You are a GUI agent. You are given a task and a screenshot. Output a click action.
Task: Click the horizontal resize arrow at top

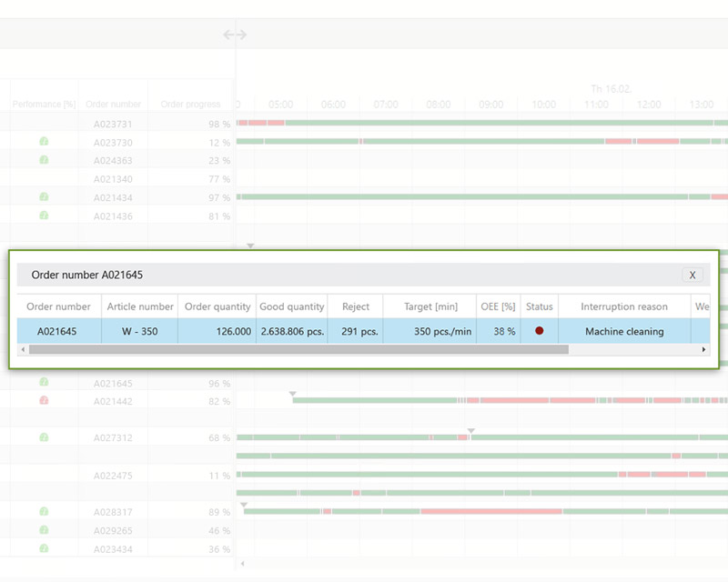pos(235,35)
